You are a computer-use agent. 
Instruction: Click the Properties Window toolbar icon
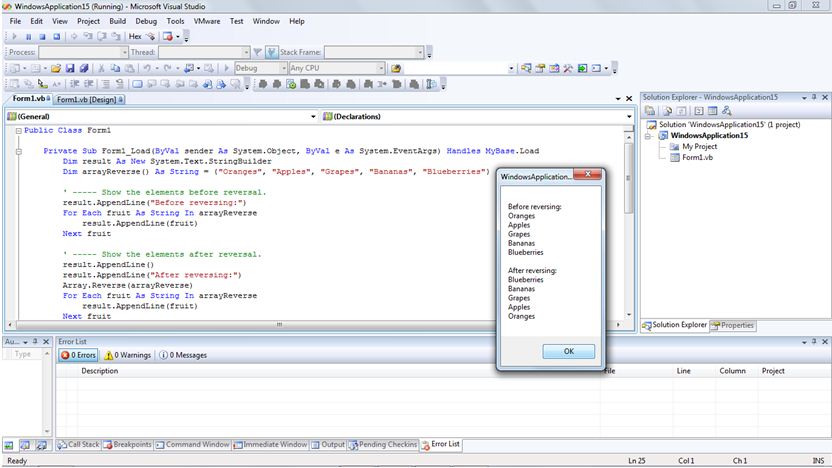tap(540, 68)
